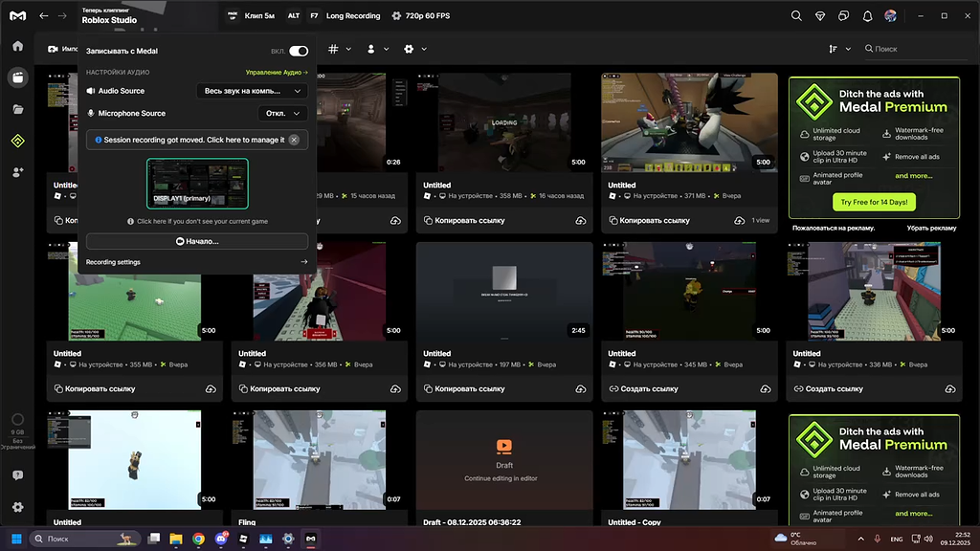The width and height of the screenshot is (980, 551).
Task: Open the sort order dropdown
Action: pyautogui.click(x=839, y=49)
